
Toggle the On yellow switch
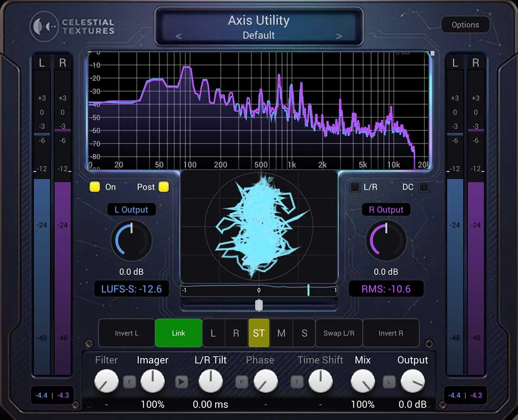coord(95,187)
